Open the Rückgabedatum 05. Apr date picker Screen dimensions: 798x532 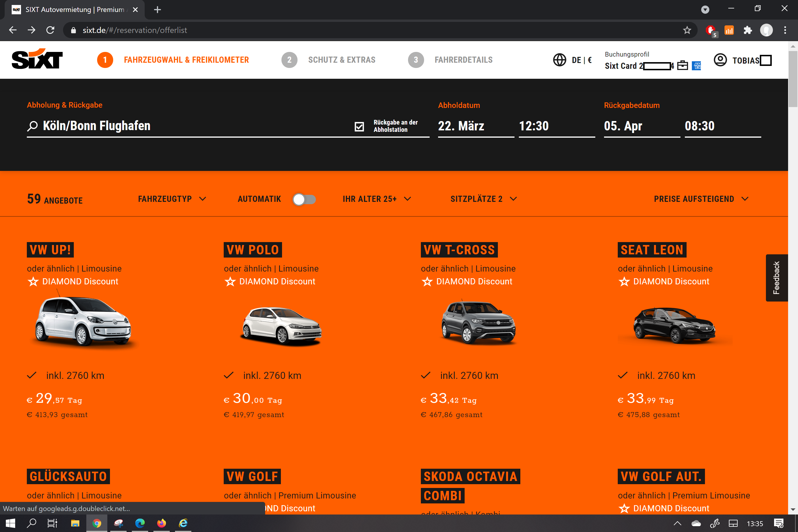point(642,126)
